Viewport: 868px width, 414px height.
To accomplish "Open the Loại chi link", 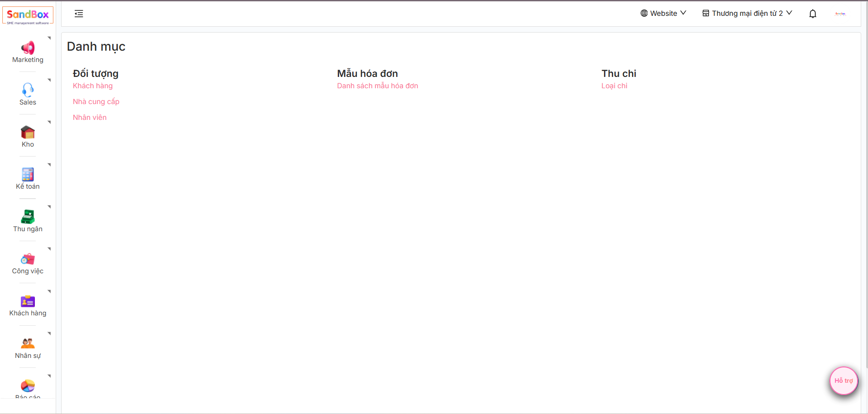I will pos(614,86).
